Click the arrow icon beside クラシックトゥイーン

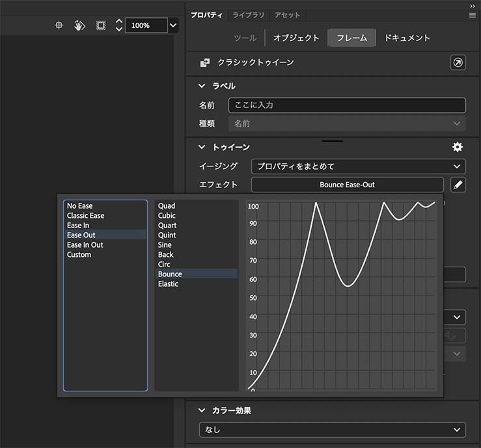pyautogui.click(x=458, y=62)
